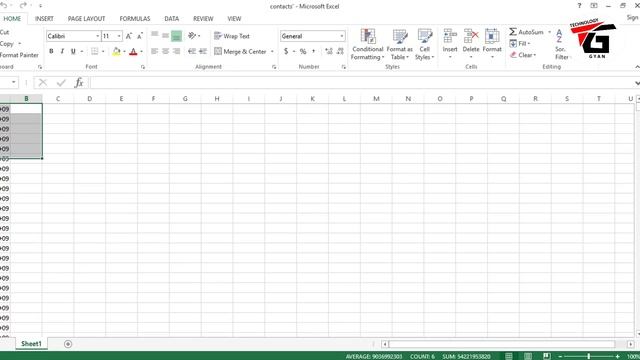Toggle Wrap Text
Viewport: 640px width, 360px height.
pos(231,36)
